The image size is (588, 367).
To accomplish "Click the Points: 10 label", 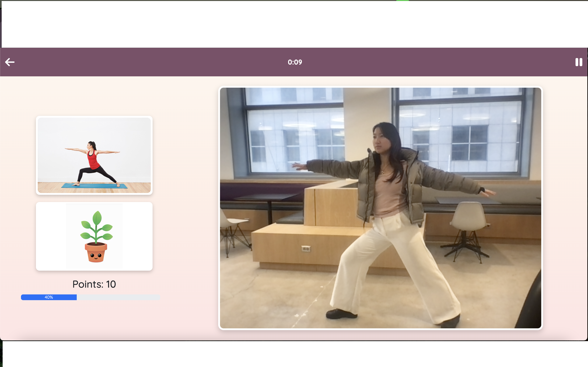I will (94, 284).
